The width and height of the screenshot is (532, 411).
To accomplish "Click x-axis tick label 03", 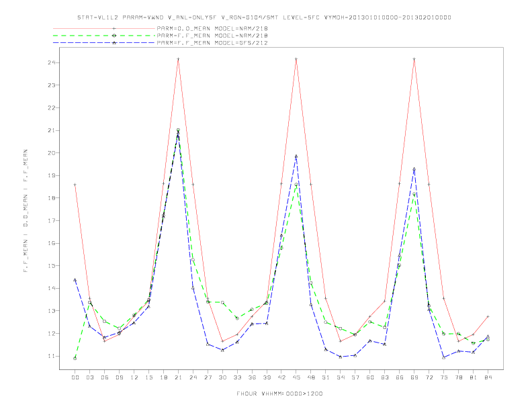I will click(89, 377).
